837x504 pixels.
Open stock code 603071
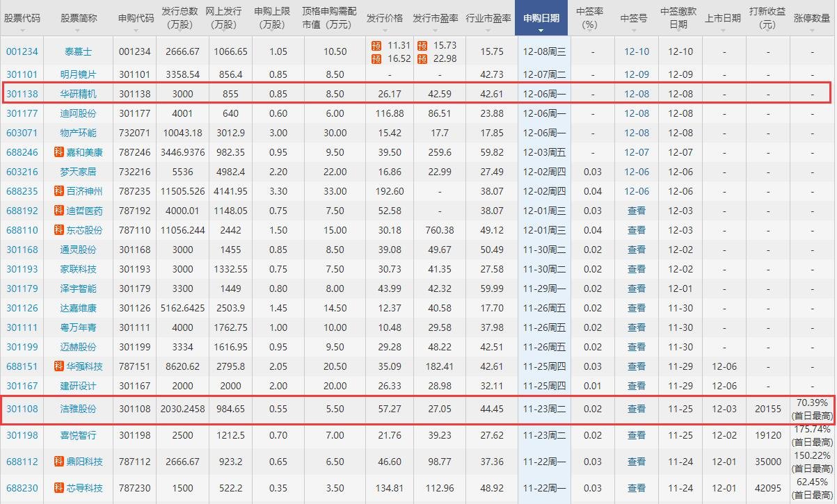(x=22, y=133)
